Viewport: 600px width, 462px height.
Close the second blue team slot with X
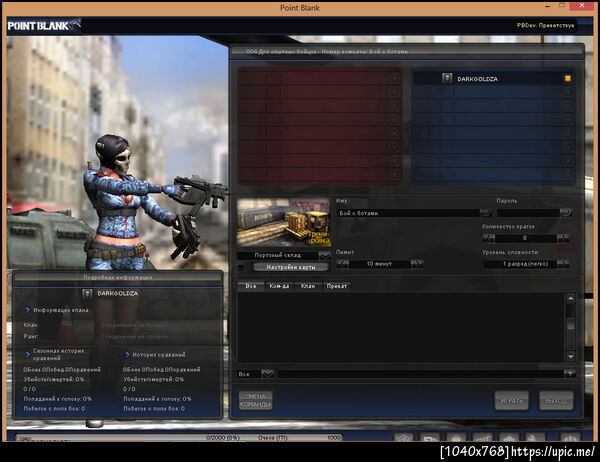tap(568, 92)
